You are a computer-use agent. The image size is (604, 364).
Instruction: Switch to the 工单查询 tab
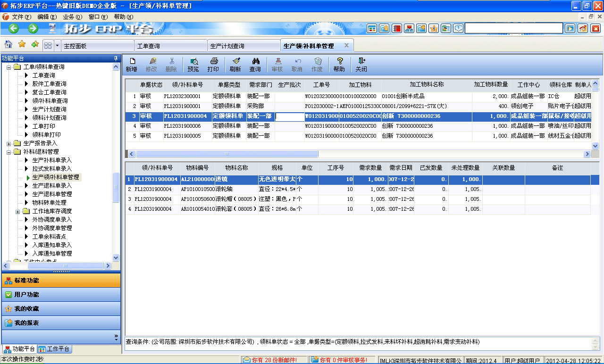coord(170,45)
